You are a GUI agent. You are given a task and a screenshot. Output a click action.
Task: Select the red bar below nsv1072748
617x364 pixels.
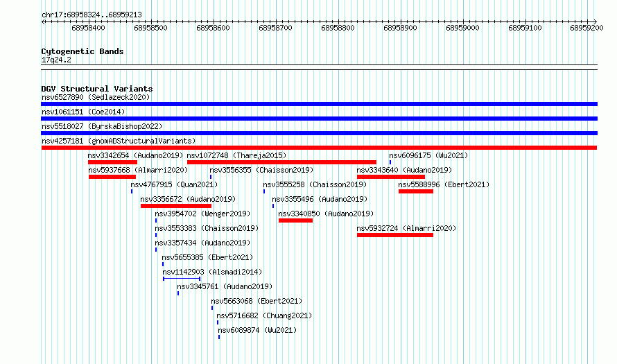(x=281, y=162)
